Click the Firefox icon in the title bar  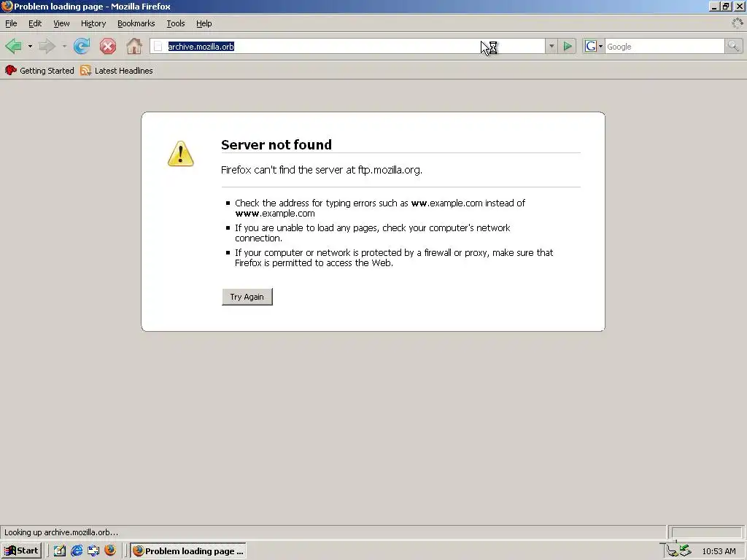7,6
